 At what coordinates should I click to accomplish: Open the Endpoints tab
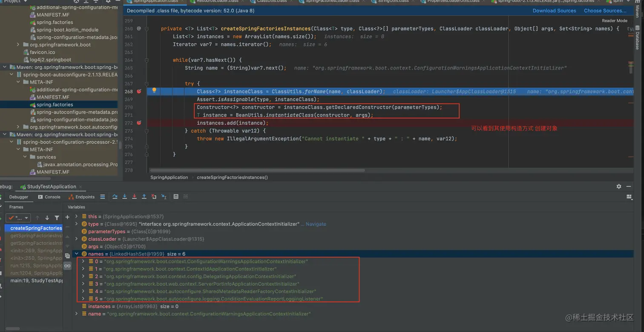click(x=82, y=197)
